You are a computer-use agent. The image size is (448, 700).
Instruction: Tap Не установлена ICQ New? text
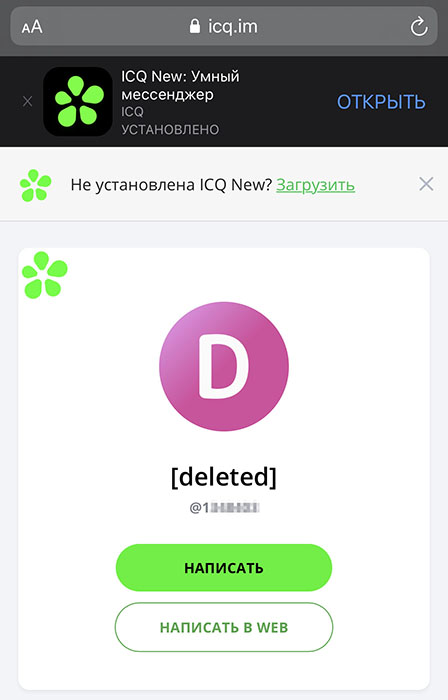171,185
